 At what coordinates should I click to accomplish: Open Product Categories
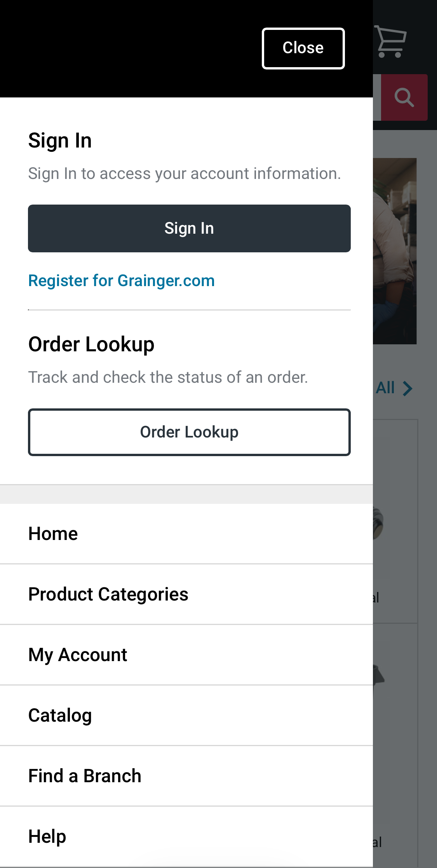pyautogui.click(x=108, y=594)
